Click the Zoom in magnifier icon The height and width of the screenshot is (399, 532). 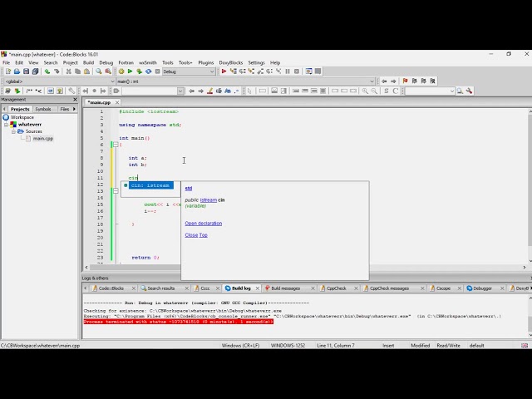(365, 91)
